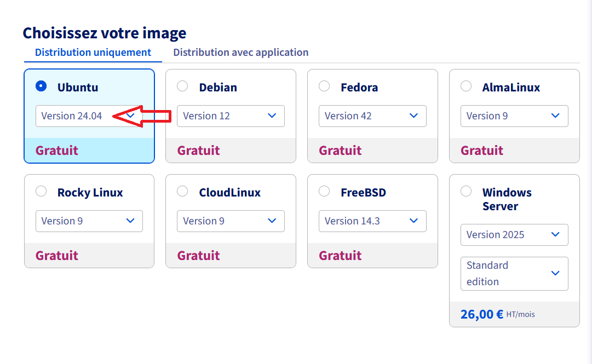Select FreeBSD radio button
This screenshot has height=364, width=592.
click(324, 192)
